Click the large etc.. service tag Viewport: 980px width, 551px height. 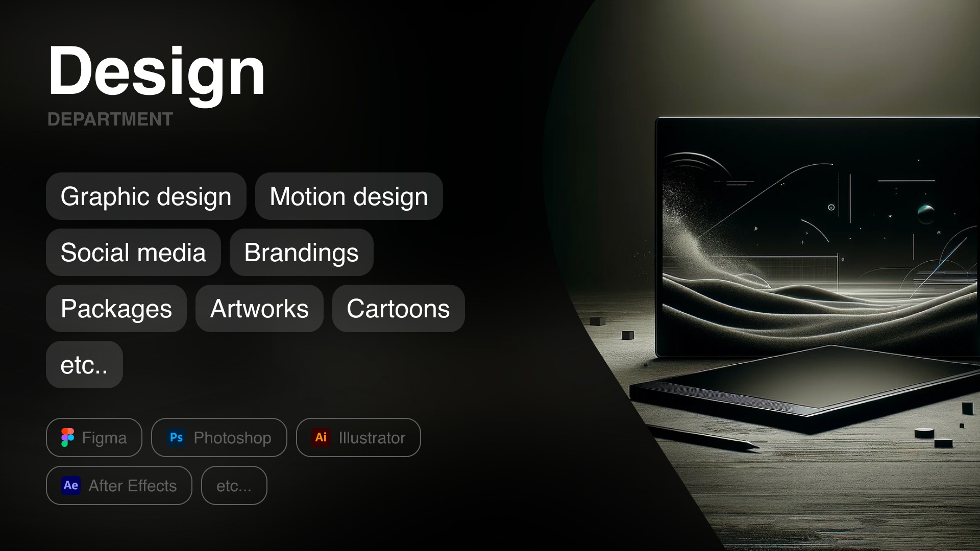(84, 365)
